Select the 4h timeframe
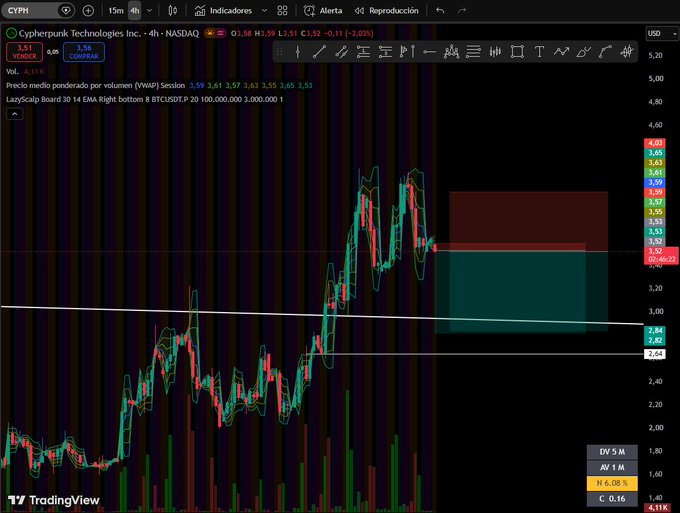This screenshot has height=513, width=680. (x=135, y=10)
